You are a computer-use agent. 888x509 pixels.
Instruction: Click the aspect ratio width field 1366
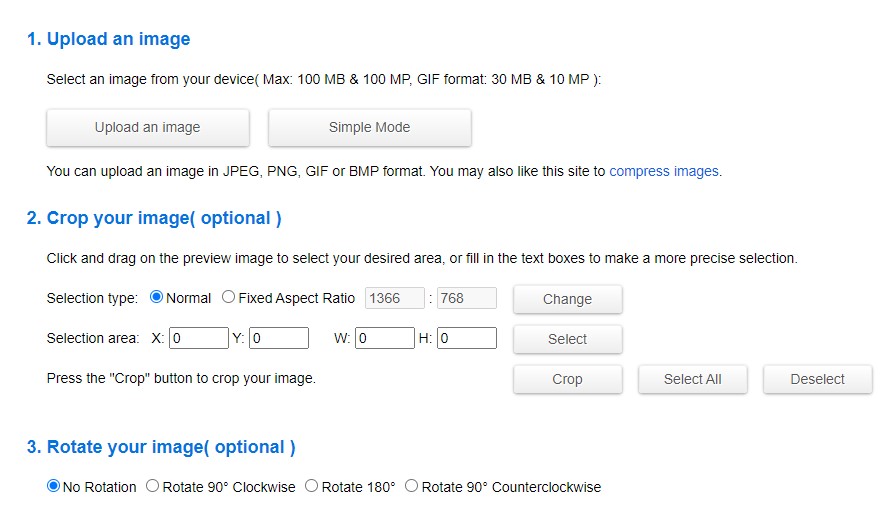tap(396, 298)
